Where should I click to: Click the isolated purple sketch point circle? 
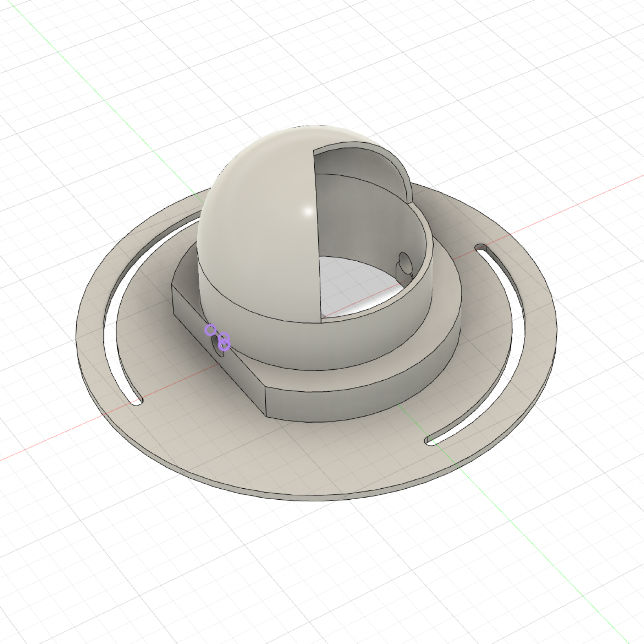point(210,329)
